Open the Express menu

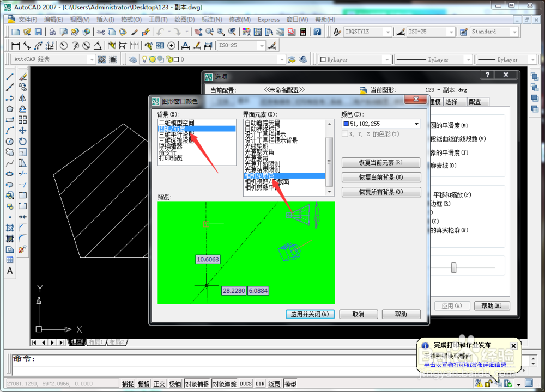click(x=269, y=20)
